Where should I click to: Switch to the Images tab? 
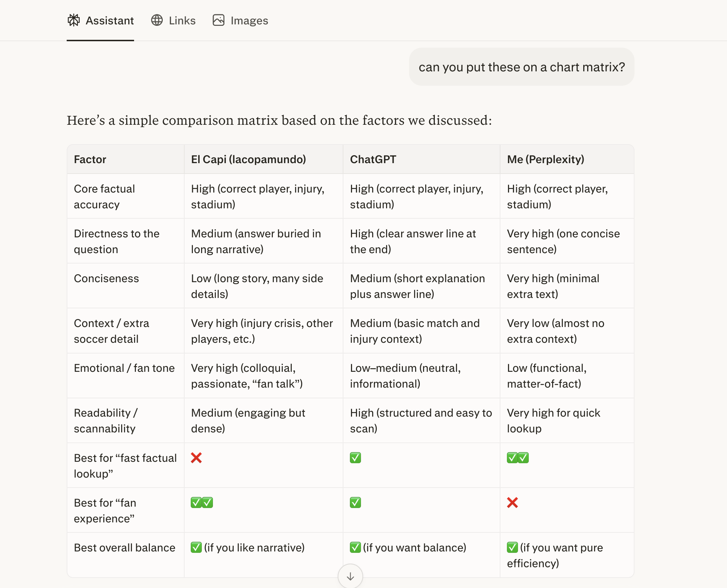(x=249, y=20)
